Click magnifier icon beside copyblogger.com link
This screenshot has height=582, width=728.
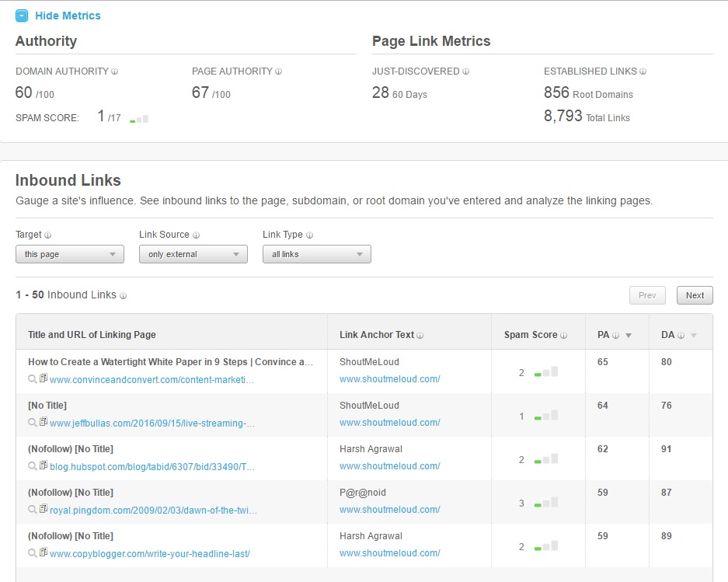tap(33, 553)
